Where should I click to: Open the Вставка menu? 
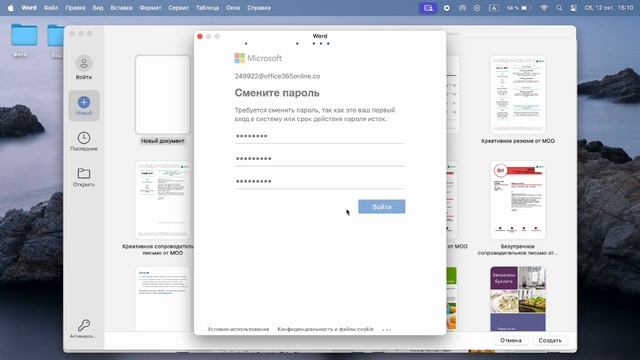pyautogui.click(x=121, y=8)
